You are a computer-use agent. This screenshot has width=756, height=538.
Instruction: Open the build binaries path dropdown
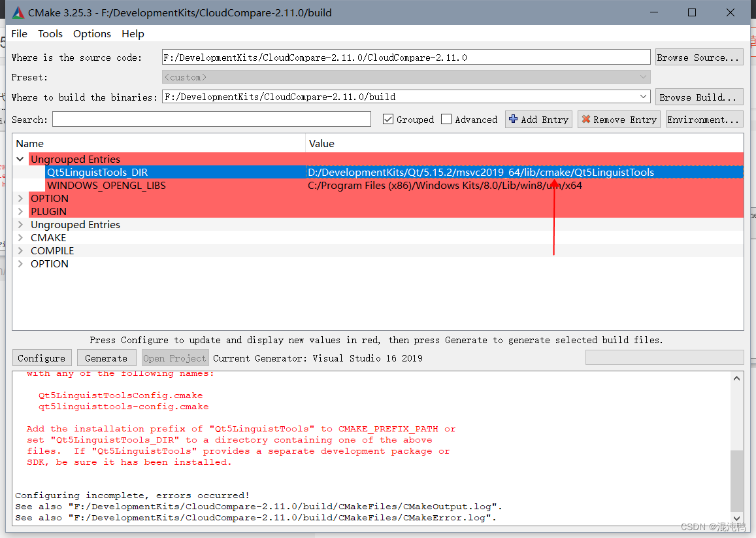point(643,97)
